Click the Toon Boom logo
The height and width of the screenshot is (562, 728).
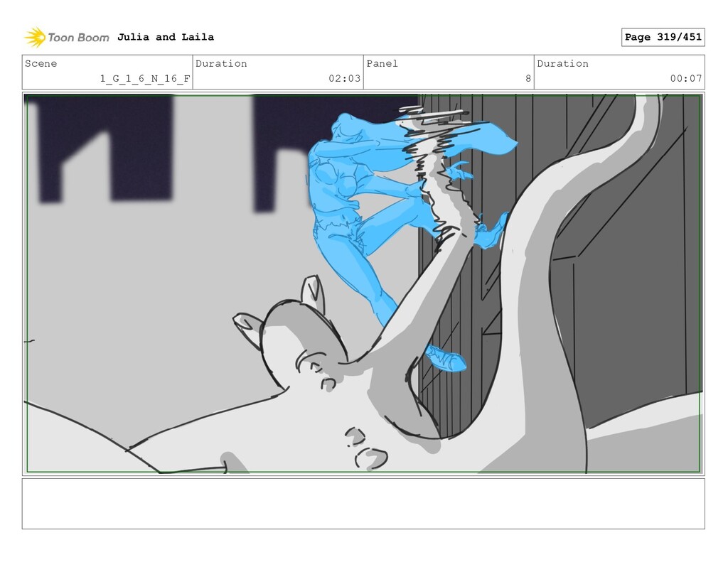pyautogui.click(x=66, y=38)
